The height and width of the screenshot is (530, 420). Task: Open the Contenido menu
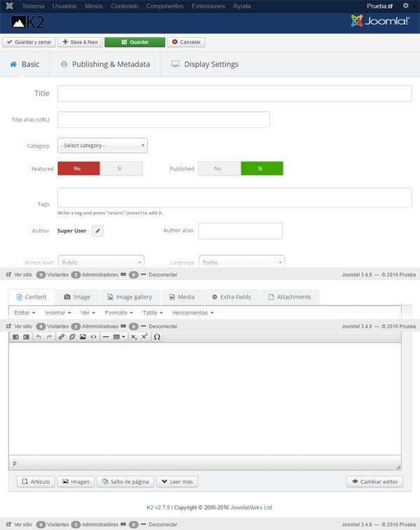125,6
